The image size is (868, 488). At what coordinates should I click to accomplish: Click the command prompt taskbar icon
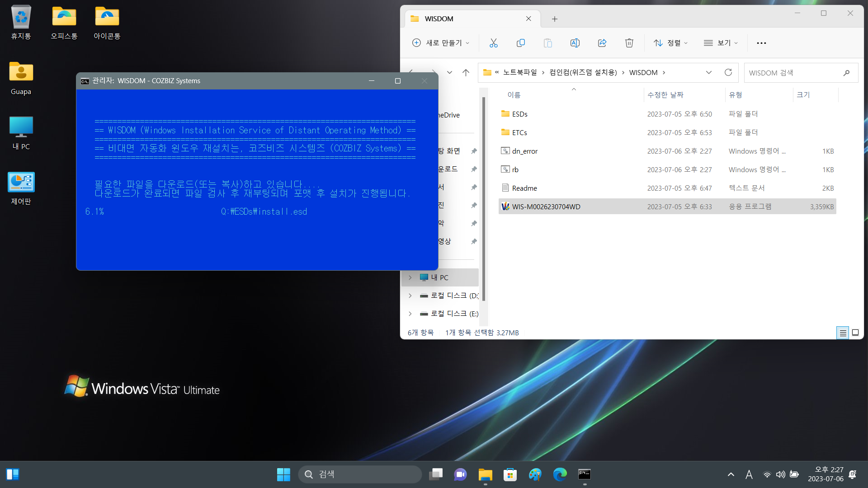[x=585, y=474]
